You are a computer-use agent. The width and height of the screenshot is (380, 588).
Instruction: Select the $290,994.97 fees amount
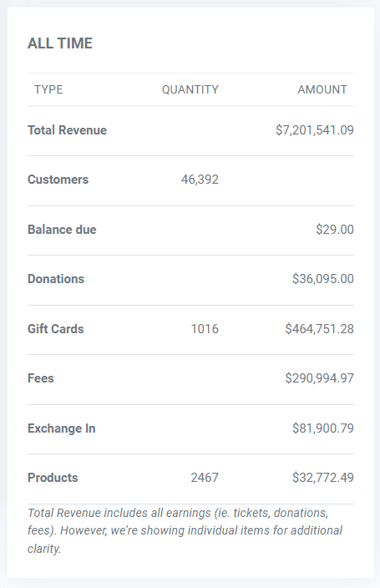(319, 378)
